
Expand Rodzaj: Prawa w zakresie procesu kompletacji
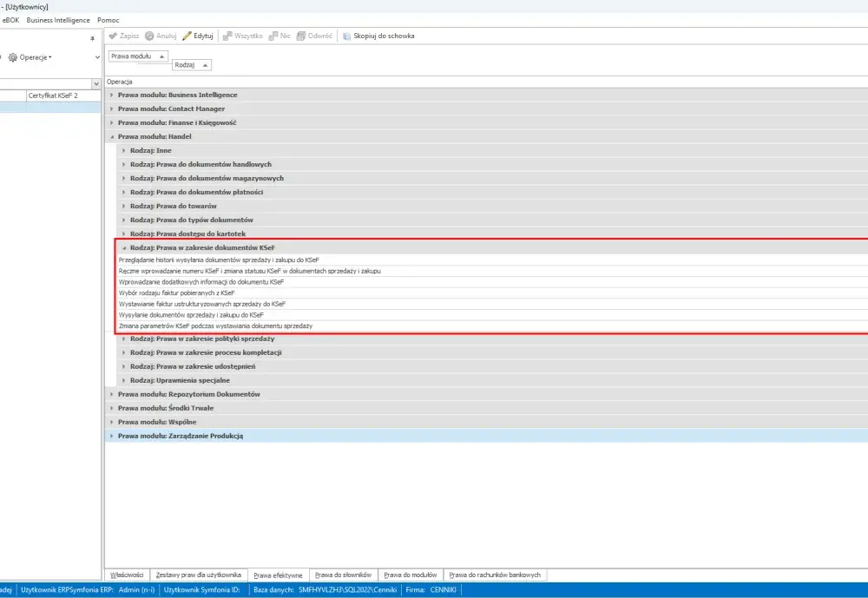point(123,352)
